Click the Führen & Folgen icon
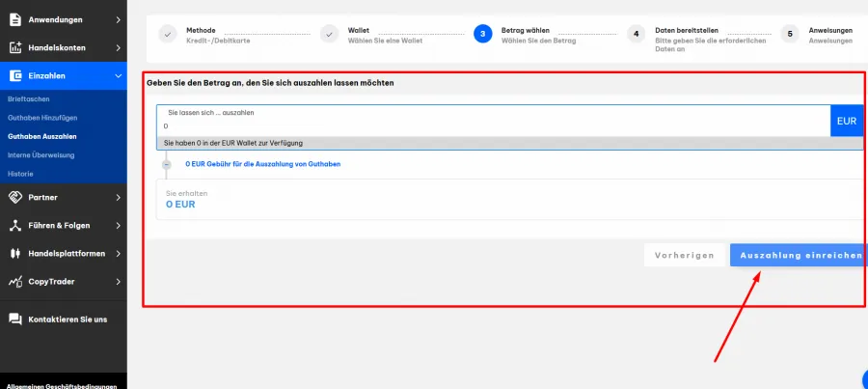Image resolution: width=868 pixels, height=389 pixels. click(15, 226)
